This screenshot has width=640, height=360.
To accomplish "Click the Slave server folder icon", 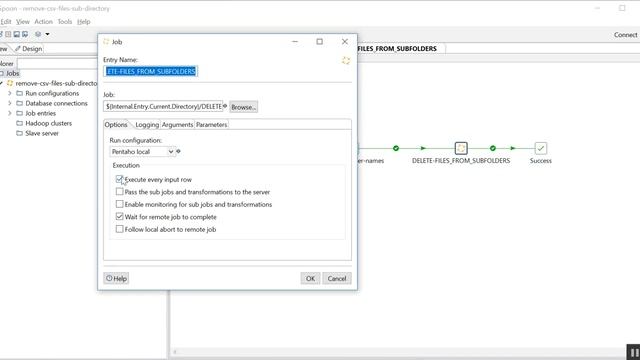I will (x=19, y=133).
